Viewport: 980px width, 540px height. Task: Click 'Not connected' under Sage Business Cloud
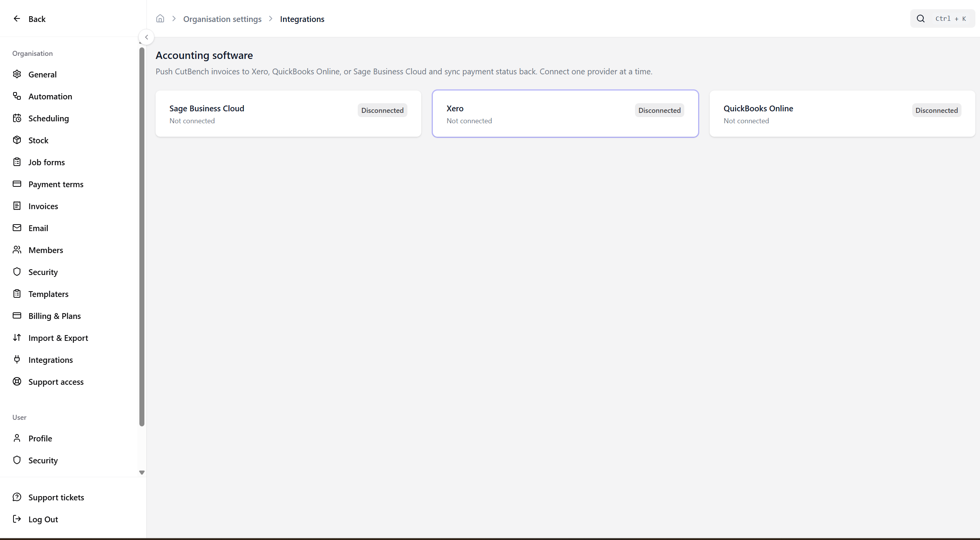tap(192, 121)
